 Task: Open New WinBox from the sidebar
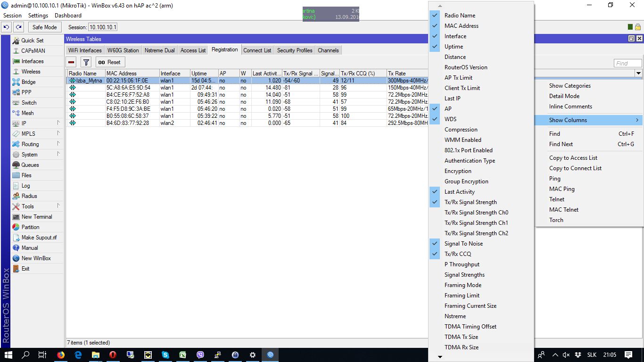37,258
